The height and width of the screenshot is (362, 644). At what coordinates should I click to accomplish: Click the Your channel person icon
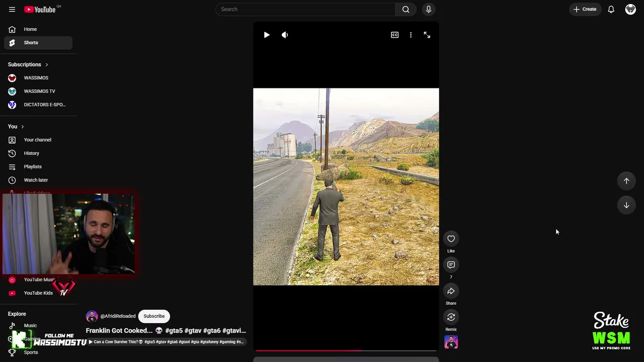pyautogui.click(x=12, y=140)
